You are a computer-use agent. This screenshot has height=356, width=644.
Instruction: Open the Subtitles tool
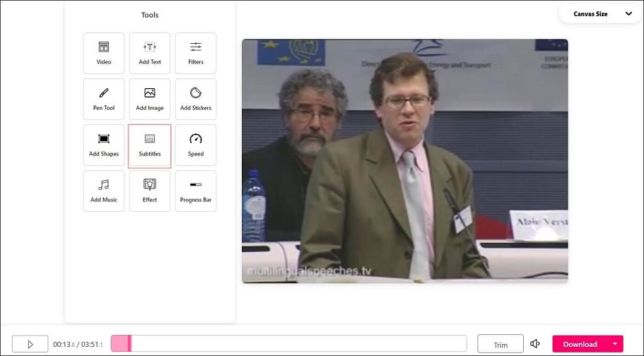point(150,146)
